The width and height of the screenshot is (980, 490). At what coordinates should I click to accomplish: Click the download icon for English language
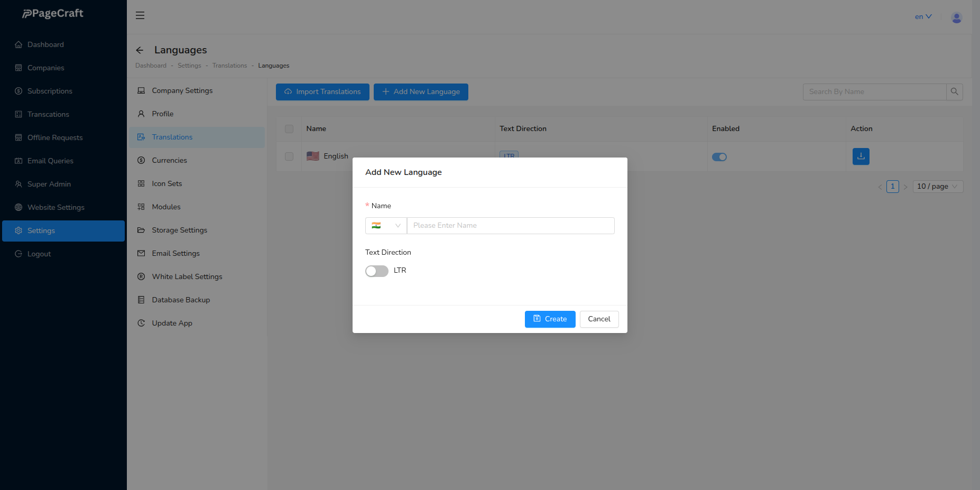click(x=861, y=156)
